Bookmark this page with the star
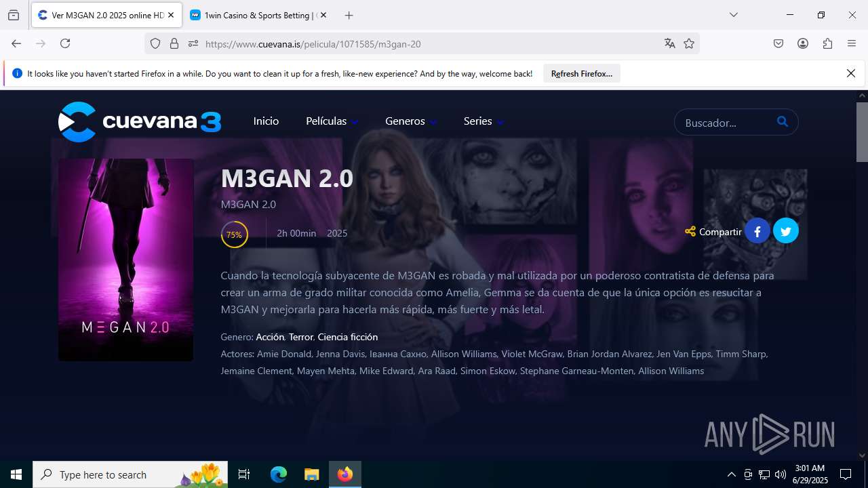The image size is (868, 488). click(689, 43)
